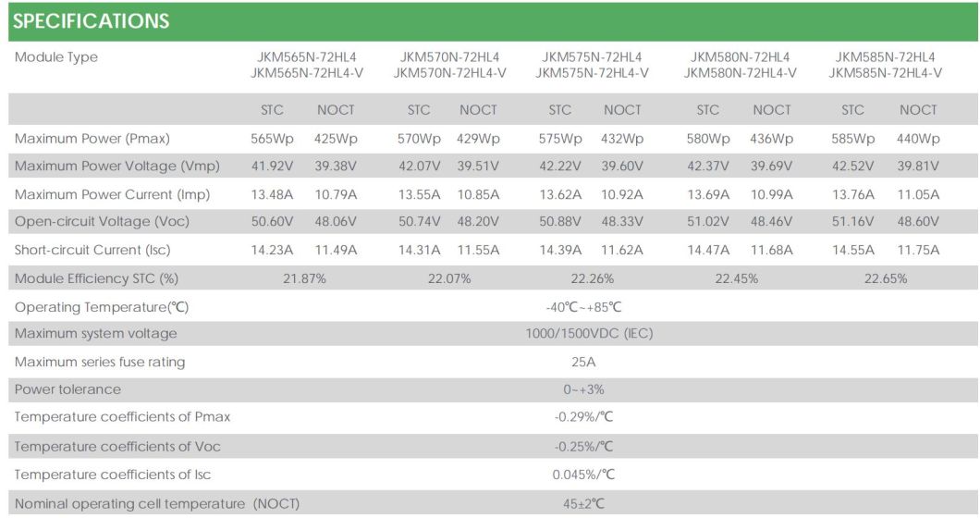Image resolution: width=980 pixels, height=518 pixels.
Task: Click the 42.07V maximum power voltage value
Action: [419, 166]
